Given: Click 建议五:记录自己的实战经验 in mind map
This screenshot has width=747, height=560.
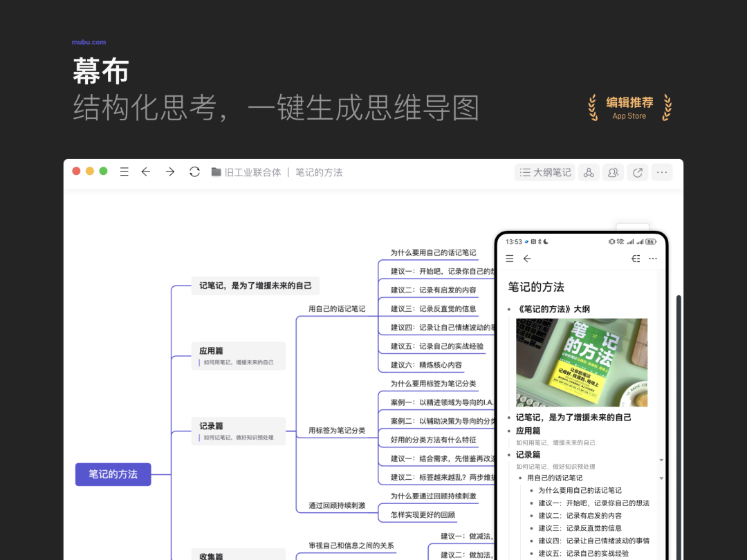Looking at the screenshot, I should pyautogui.click(x=437, y=346).
